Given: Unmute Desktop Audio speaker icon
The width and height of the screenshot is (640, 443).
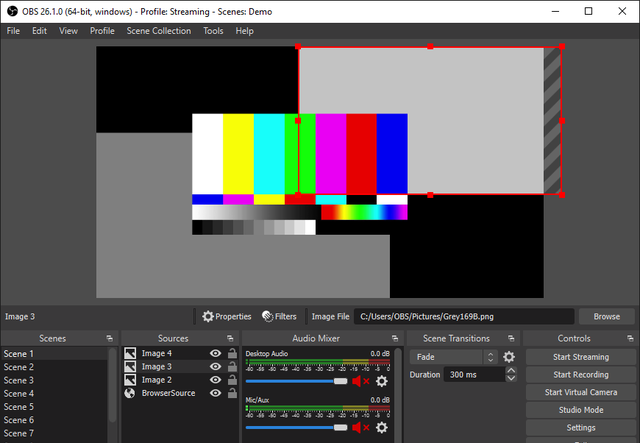Looking at the screenshot, I should tap(360, 381).
